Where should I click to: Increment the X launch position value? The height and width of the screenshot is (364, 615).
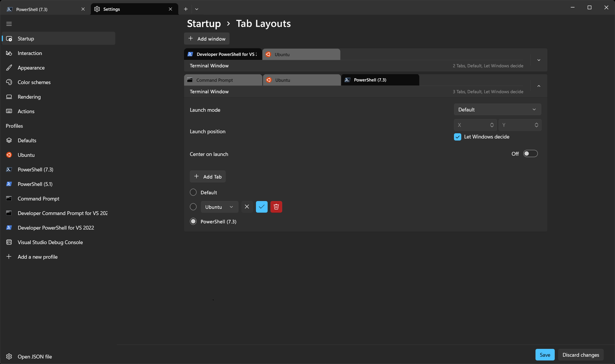coord(492,123)
